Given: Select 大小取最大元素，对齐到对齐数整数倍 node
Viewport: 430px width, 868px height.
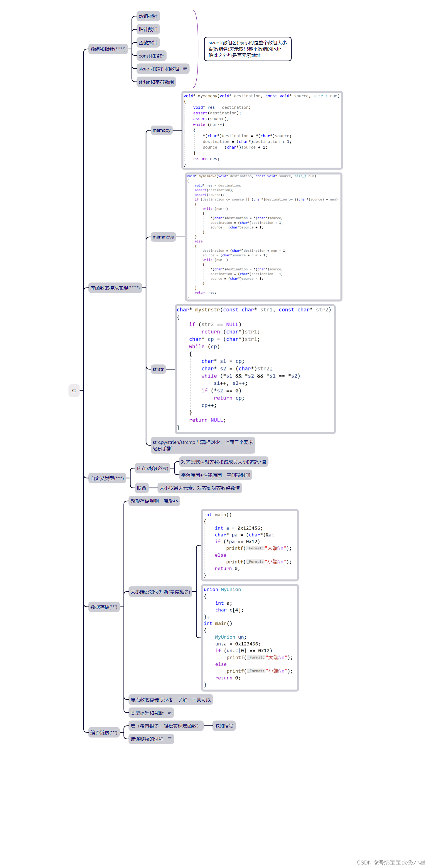Looking at the screenshot, I should point(200,488).
